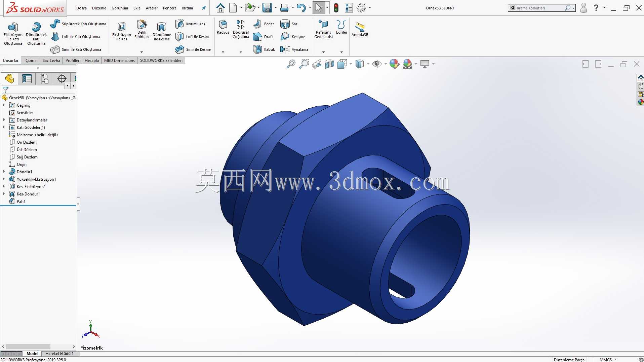The height and width of the screenshot is (362, 644).
Task: Open Doğrusal Çoğaltma dropdown arrow
Action: point(241,52)
